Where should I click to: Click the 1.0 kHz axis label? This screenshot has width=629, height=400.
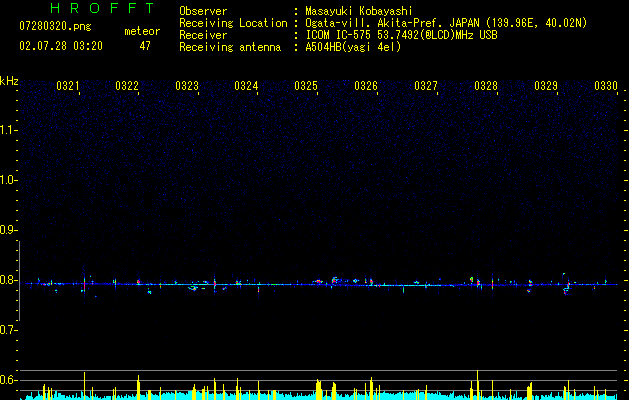[x=8, y=180]
